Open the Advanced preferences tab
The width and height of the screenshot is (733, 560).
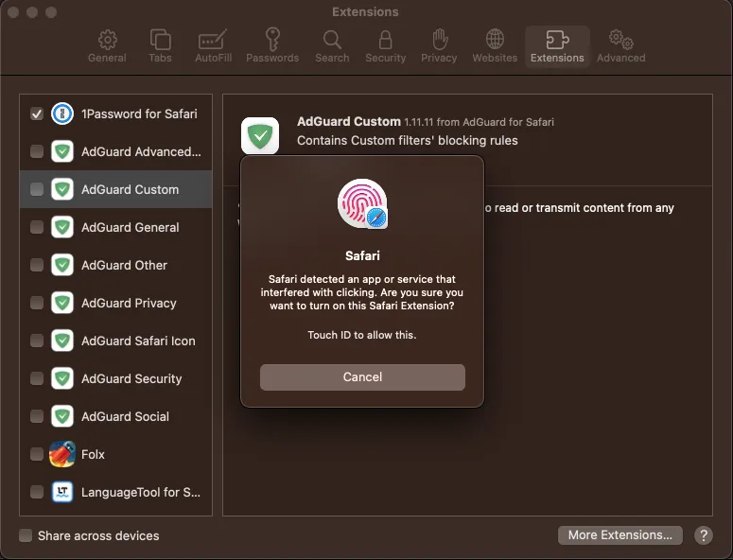tap(620, 46)
